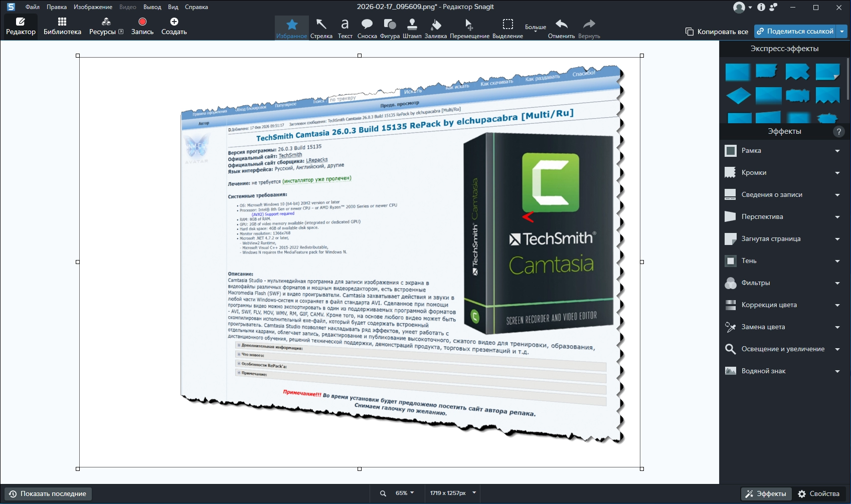Screen dimensions: 851x504
Task: Switch to the Библиотека tab
Action: coord(62,26)
